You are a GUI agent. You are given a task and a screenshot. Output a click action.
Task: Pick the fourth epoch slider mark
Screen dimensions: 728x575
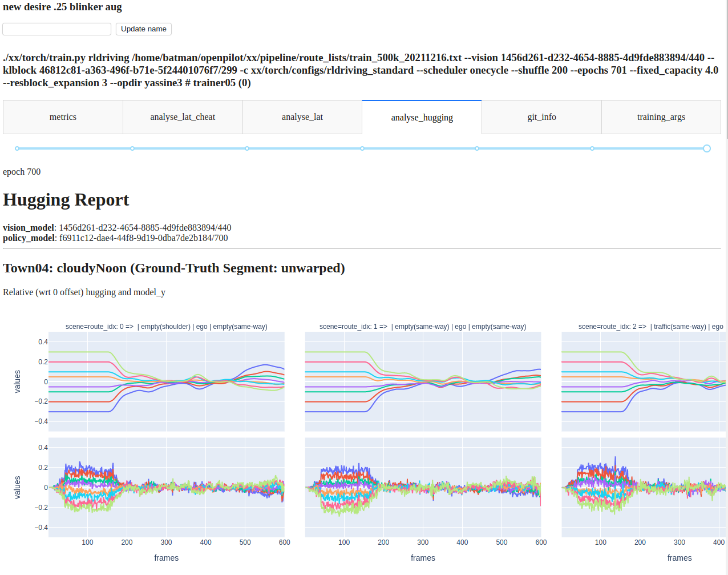[362, 148]
